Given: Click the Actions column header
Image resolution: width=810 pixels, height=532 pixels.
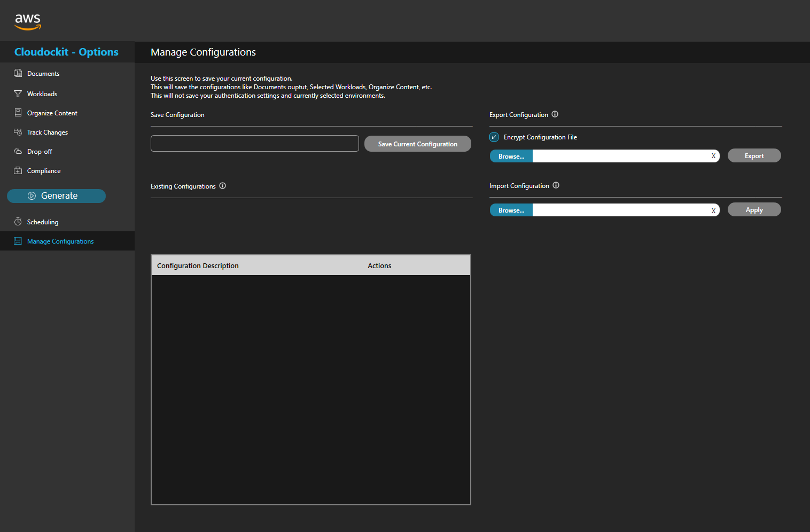Looking at the screenshot, I should click(379, 265).
